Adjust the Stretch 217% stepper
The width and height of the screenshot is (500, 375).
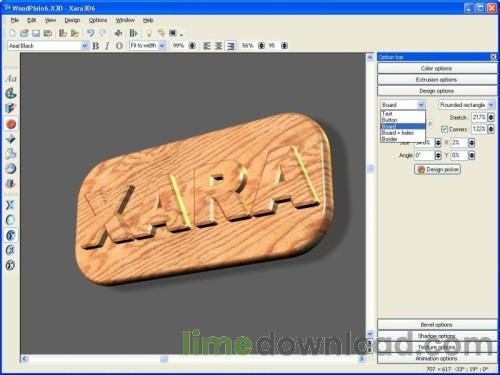(491, 117)
